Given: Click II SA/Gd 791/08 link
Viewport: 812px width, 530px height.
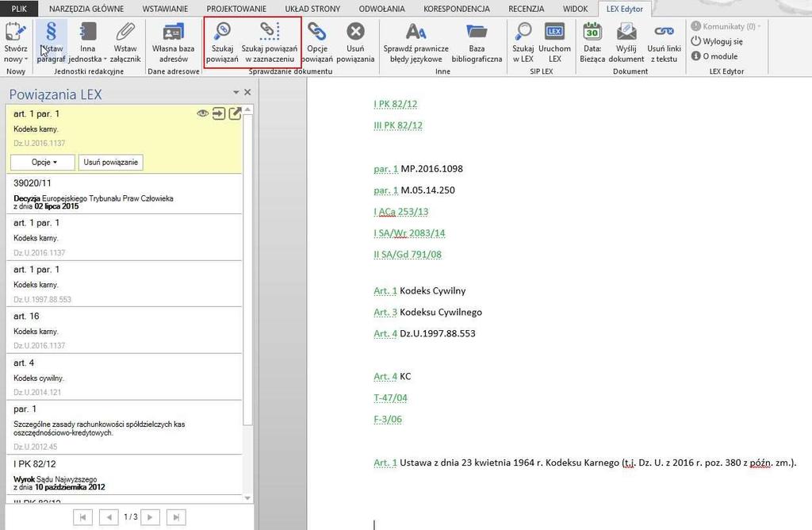Looking at the screenshot, I should 408,255.
